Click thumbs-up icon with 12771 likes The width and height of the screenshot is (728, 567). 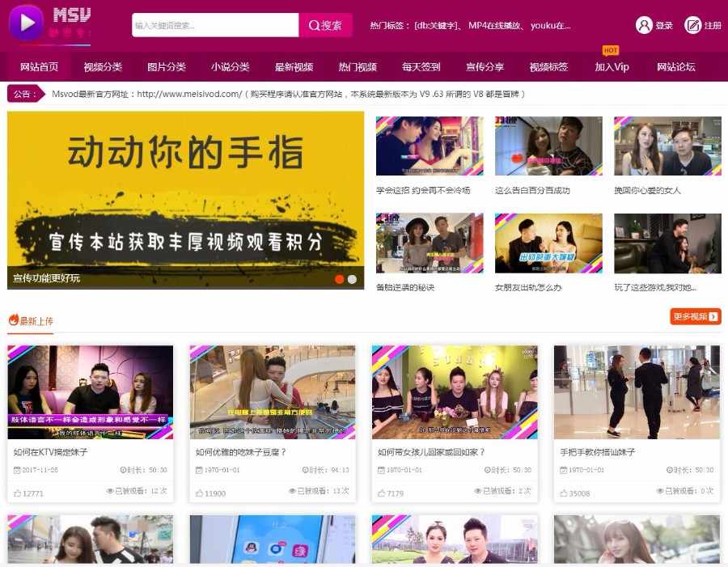click(x=18, y=493)
